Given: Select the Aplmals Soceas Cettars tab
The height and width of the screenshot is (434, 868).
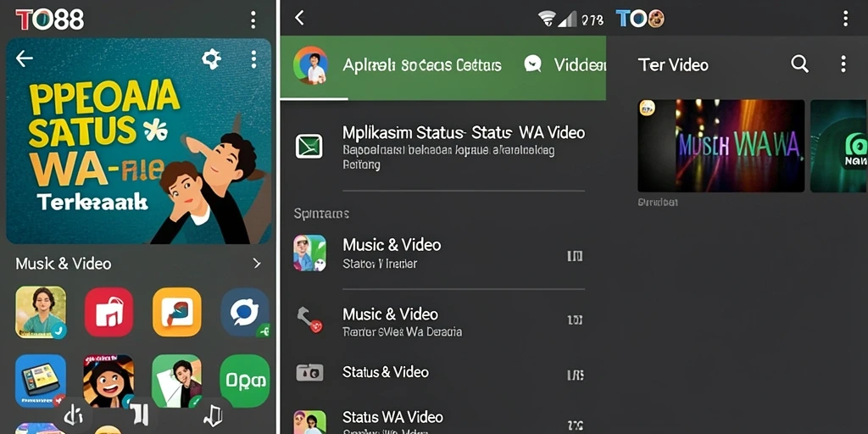Looking at the screenshot, I should (422, 65).
